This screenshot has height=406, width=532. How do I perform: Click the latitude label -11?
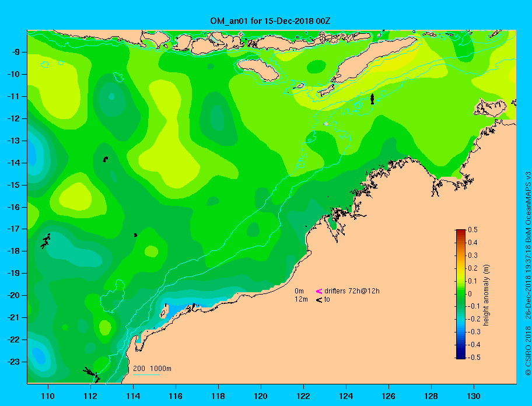13,96
